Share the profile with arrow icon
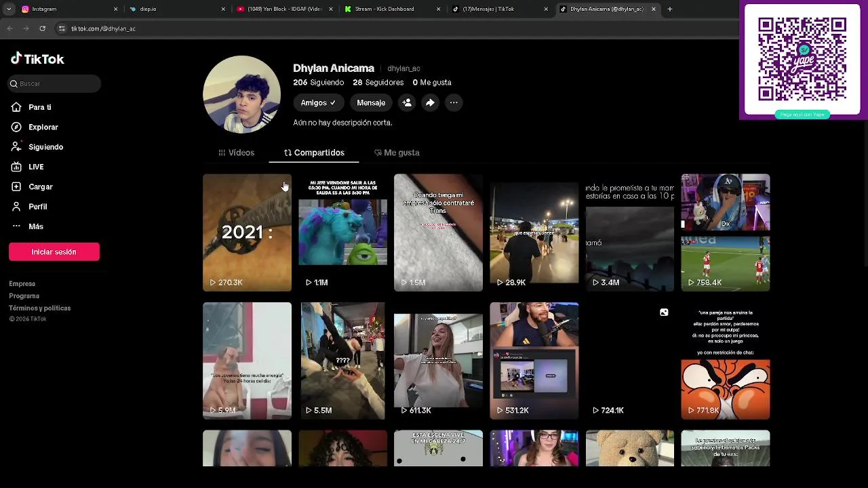This screenshot has width=868, height=488. 430,103
